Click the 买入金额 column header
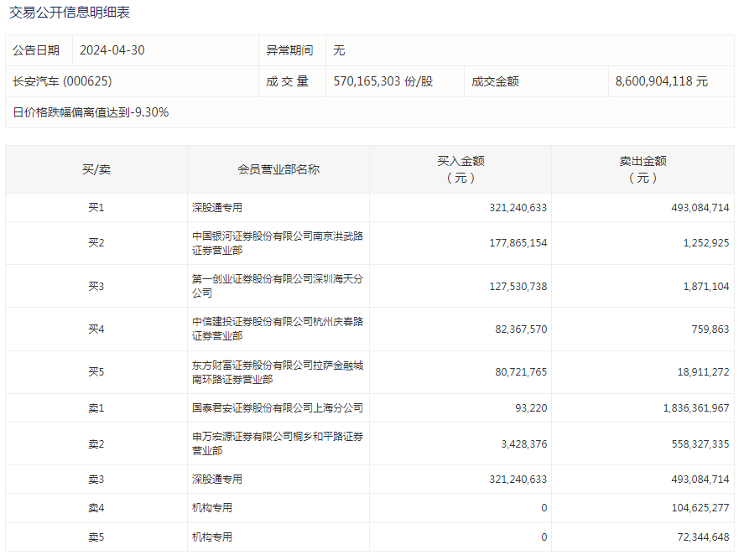 (x=461, y=169)
